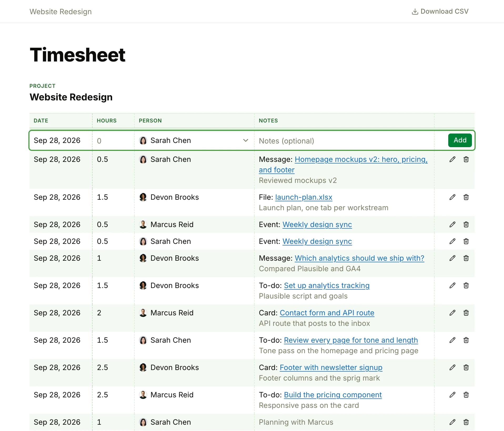Screen dimensions: 504x431
Task: Open Weekly design sync link in Sarah Chen's row
Action: coord(317,241)
